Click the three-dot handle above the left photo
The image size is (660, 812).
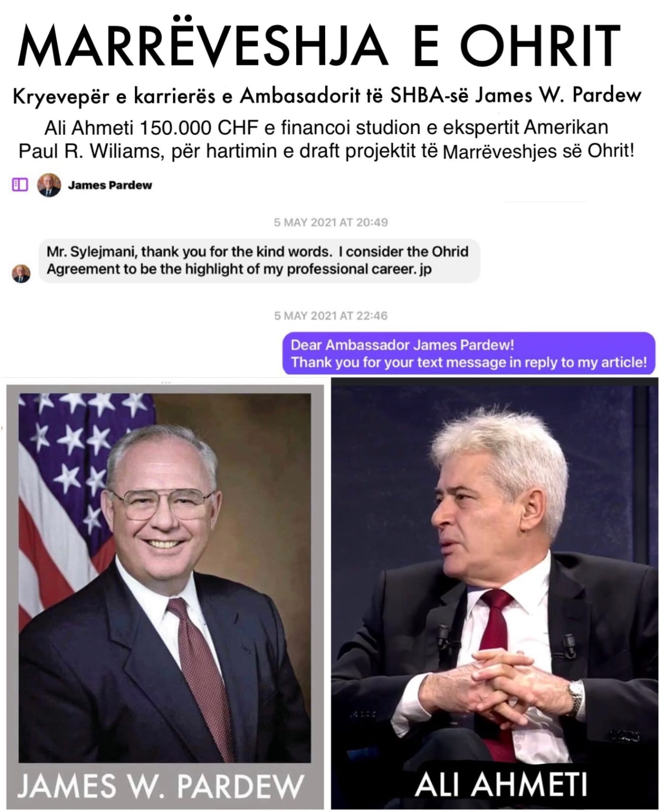pos(165,382)
